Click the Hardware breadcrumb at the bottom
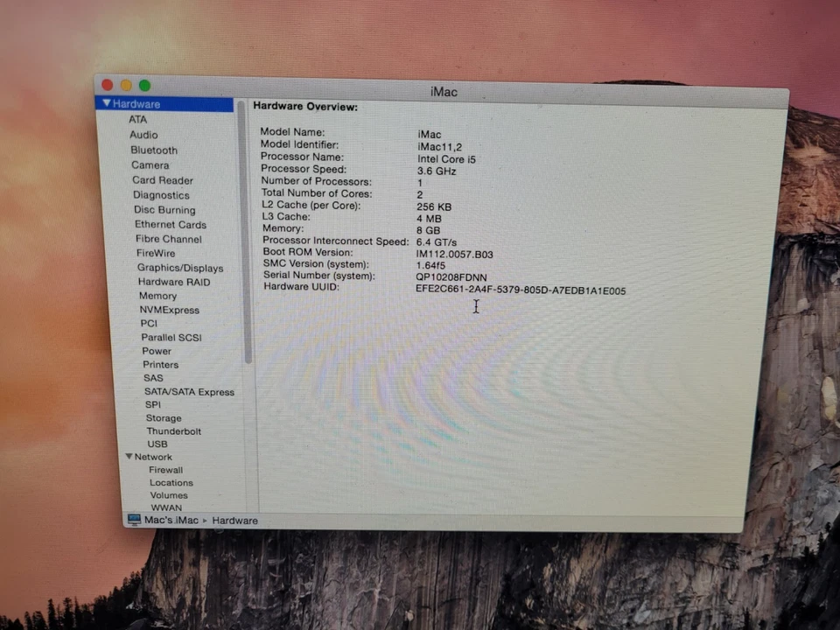The image size is (840, 630). (x=234, y=520)
